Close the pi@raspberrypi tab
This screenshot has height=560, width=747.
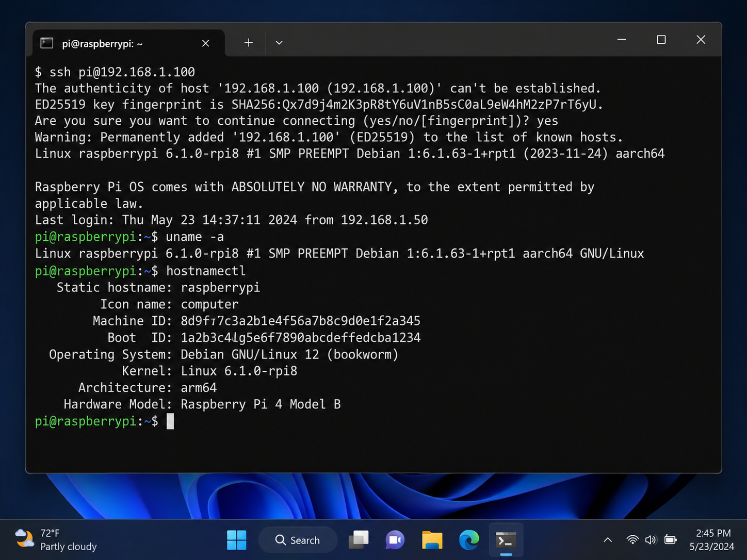click(205, 43)
